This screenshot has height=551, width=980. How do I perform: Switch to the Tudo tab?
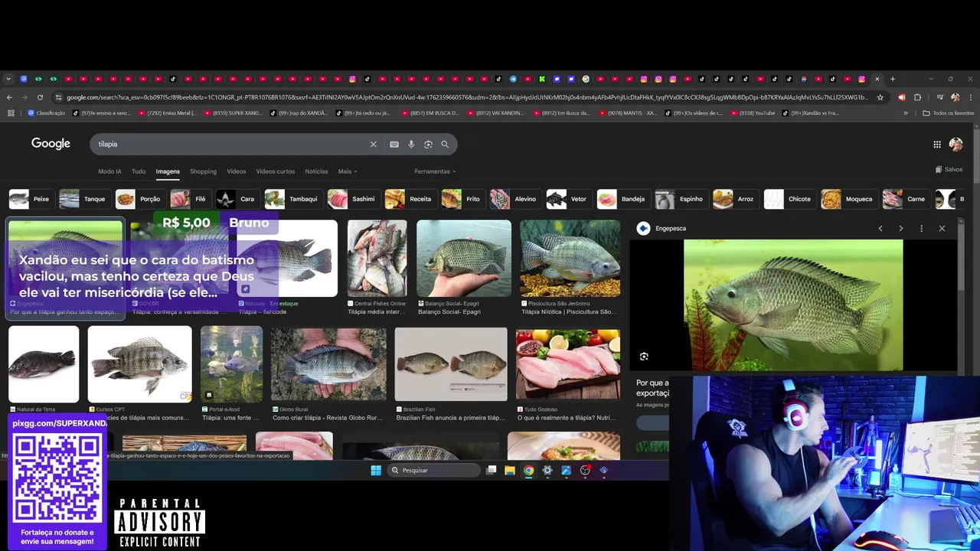tap(139, 171)
